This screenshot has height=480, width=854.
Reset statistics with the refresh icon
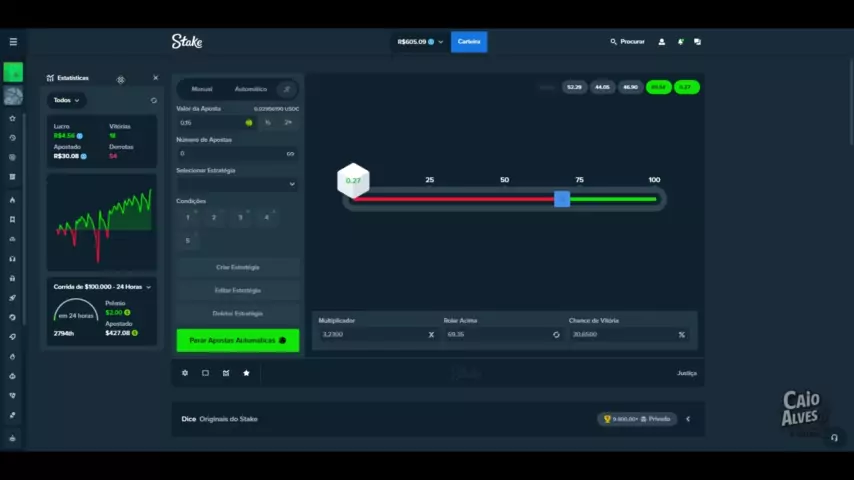(153, 100)
